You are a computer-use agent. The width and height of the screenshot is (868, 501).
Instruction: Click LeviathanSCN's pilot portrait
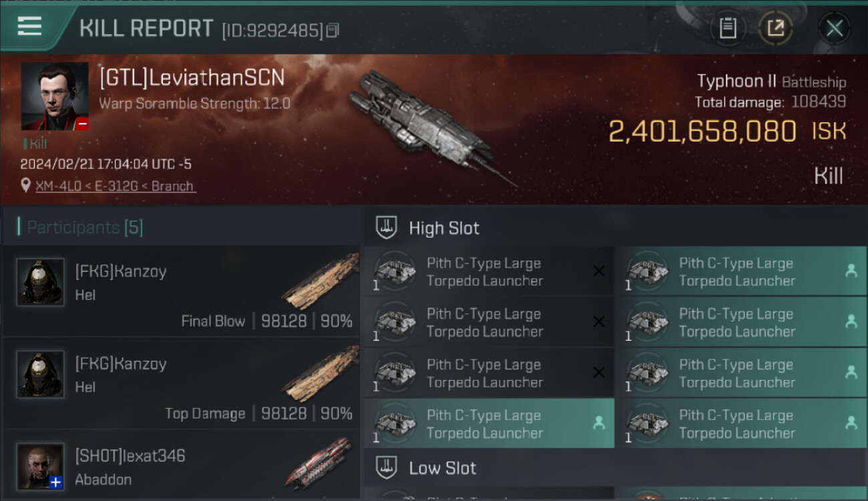pyautogui.click(x=55, y=96)
